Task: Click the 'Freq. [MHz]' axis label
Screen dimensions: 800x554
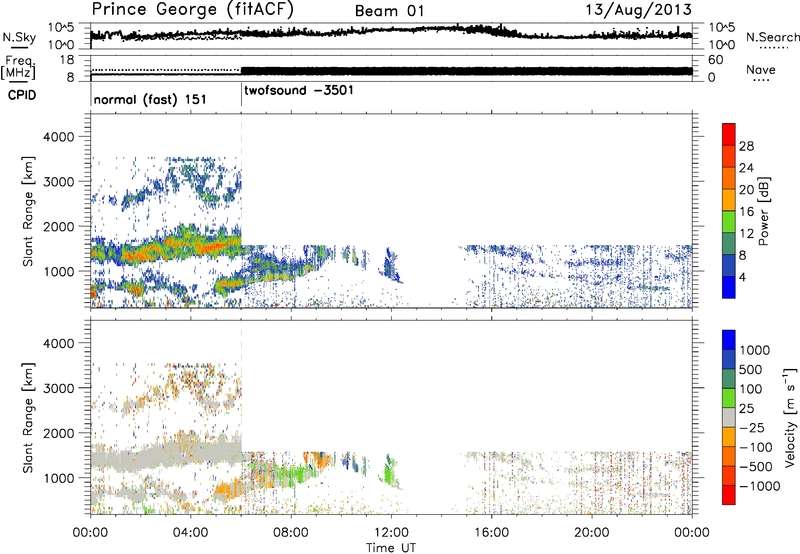Action: tap(19, 67)
